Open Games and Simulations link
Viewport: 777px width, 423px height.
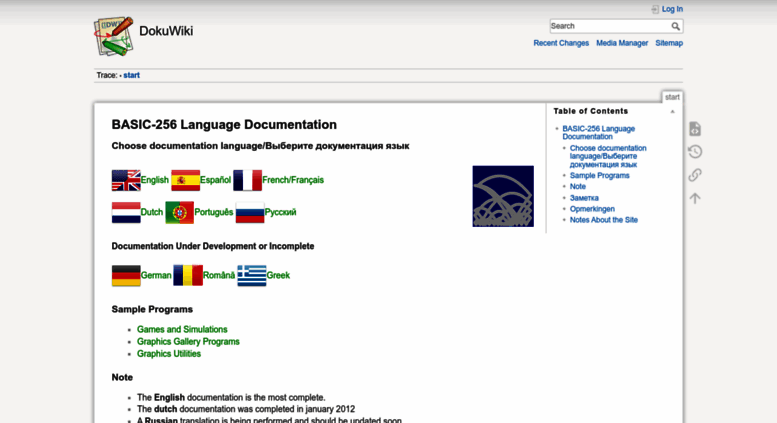[x=182, y=329]
